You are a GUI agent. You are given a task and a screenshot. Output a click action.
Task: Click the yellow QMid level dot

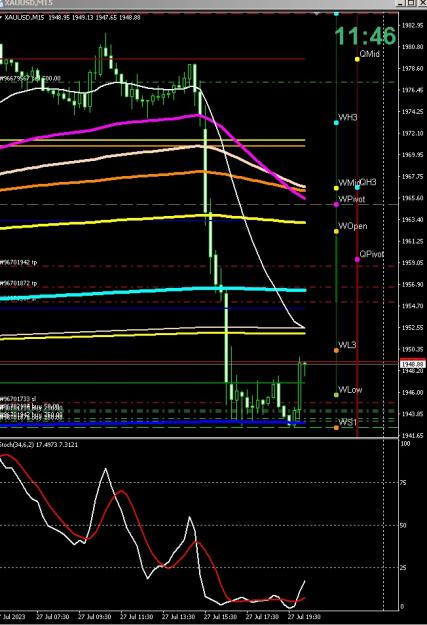(357, 59)
